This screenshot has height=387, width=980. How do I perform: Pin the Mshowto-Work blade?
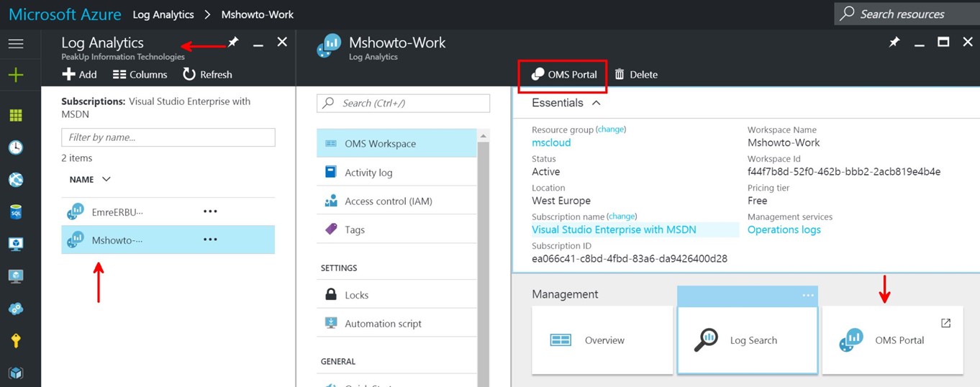point(894,42)
